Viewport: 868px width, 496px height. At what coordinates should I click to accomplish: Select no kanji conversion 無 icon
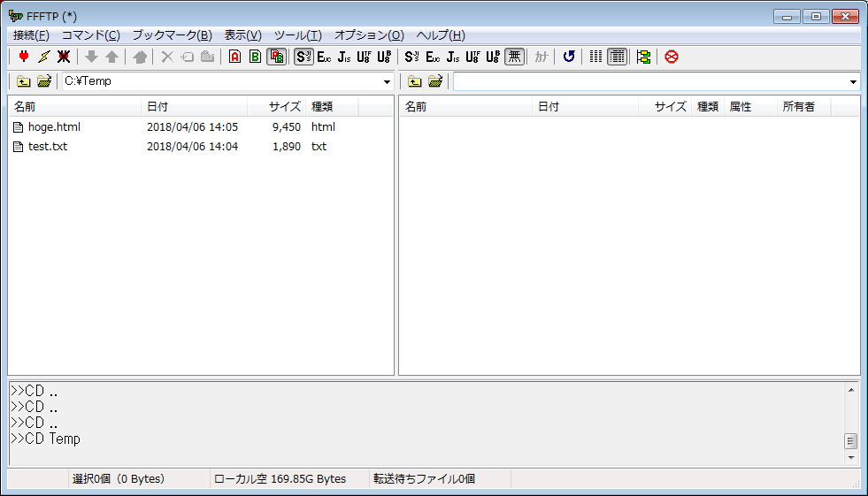point(514,57)
